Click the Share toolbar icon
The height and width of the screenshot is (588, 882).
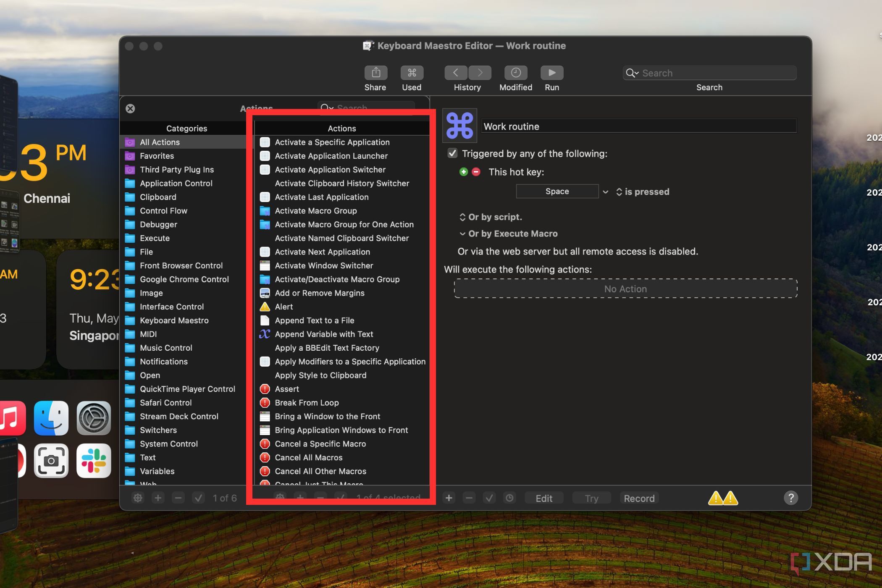tap(375, 73)
